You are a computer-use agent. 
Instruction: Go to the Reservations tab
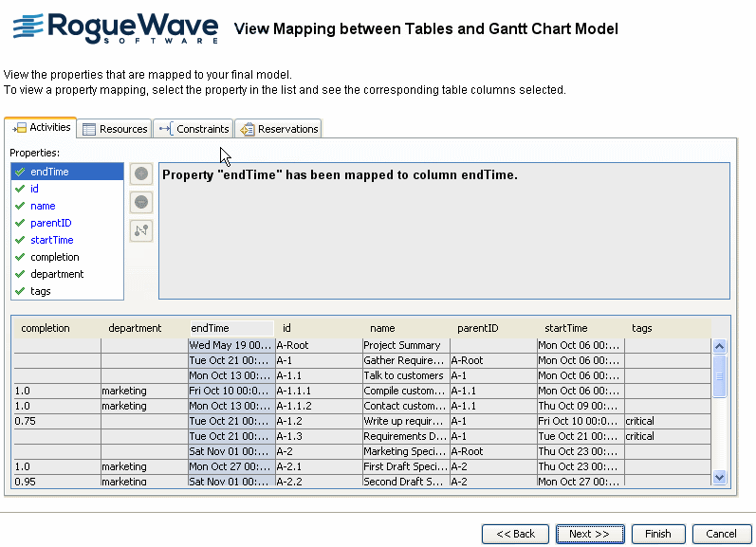(x=279, y=129)
